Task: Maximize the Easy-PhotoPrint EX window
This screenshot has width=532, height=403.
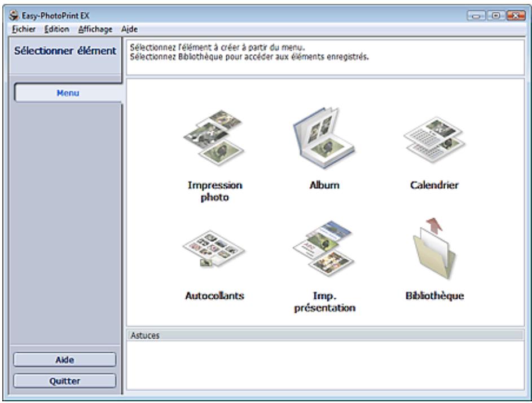Action: (x=496, y=16)
